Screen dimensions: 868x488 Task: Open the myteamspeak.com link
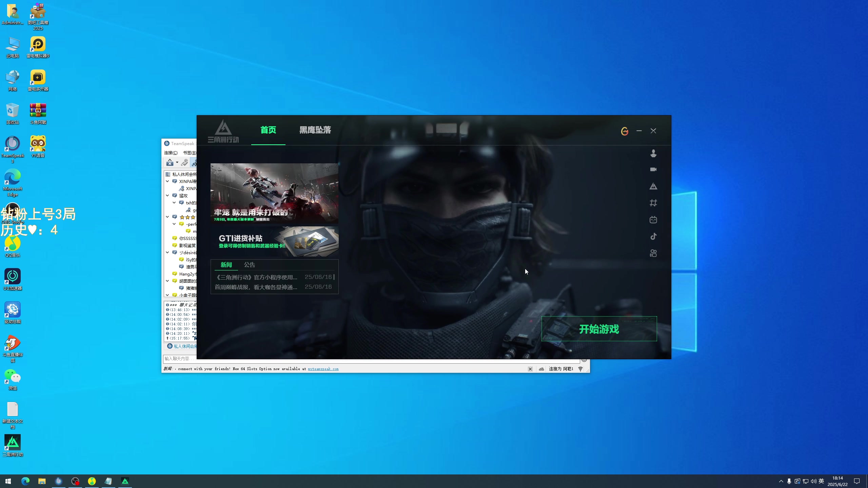click(323, 369)
